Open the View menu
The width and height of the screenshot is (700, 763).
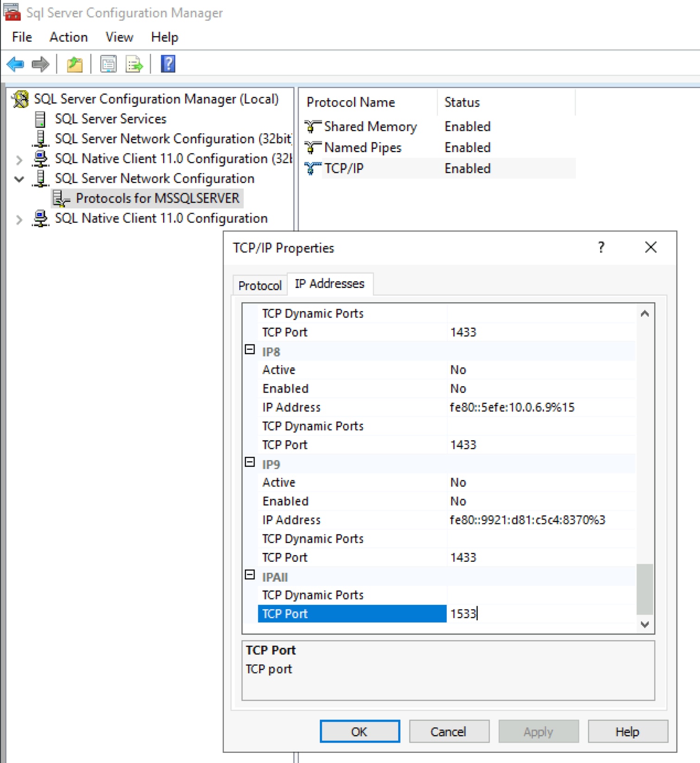119,37
